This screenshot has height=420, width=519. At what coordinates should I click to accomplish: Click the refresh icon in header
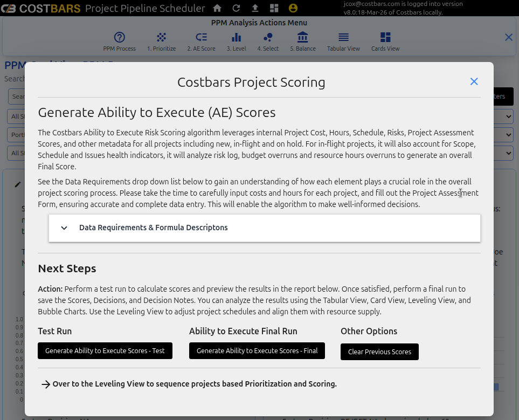click(236, 8)
